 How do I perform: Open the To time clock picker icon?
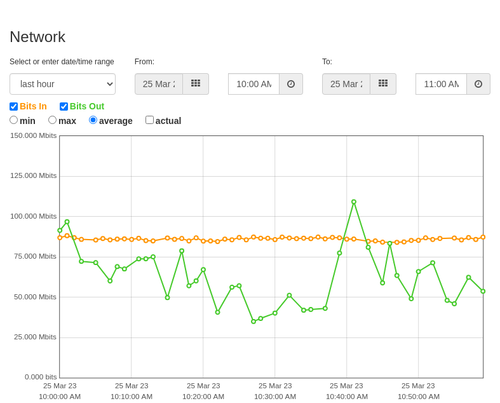478,84
